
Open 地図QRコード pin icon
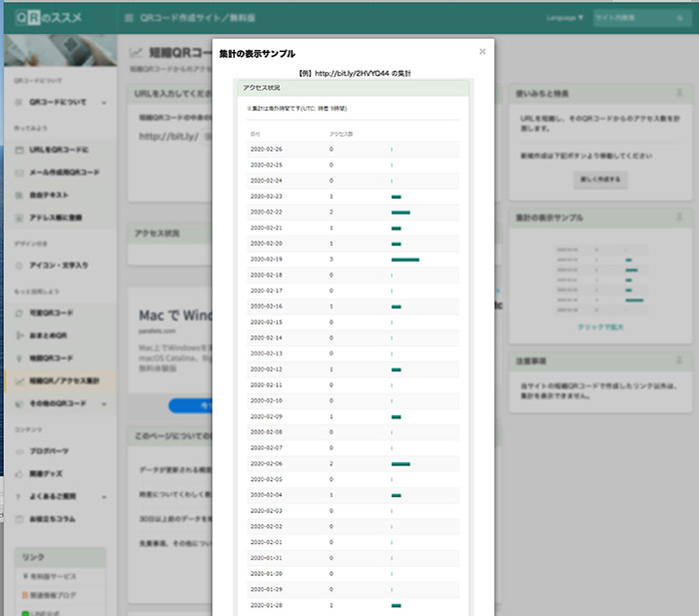point(19,358)
